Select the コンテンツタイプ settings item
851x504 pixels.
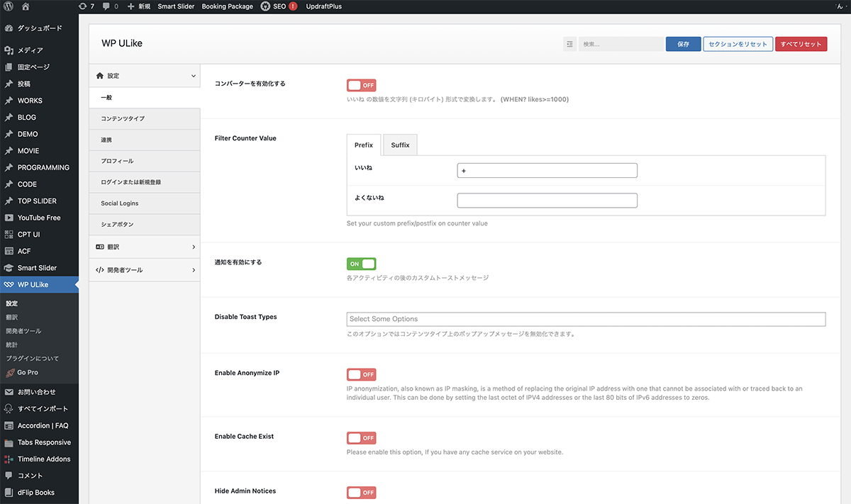click(x=123, y=118)
